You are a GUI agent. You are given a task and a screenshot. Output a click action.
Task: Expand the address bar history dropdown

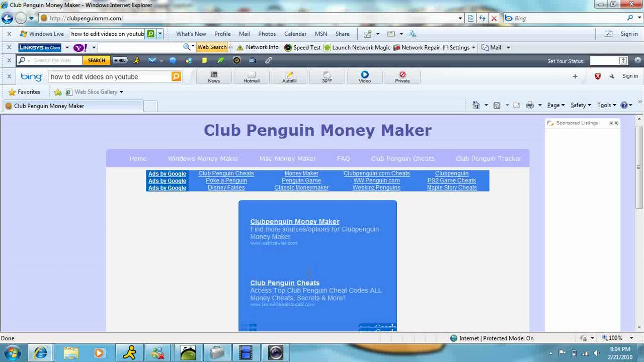pyautogui.click(x=460, y=18)
